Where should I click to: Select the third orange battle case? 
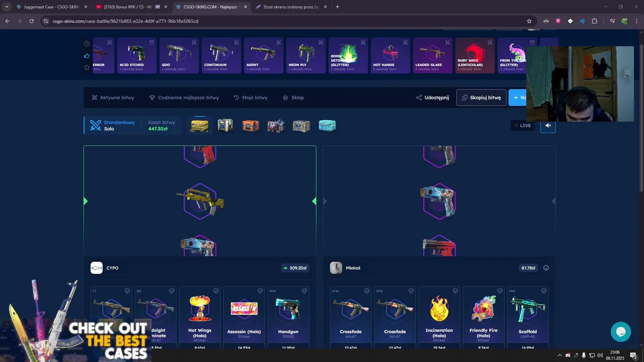point(251,125)
